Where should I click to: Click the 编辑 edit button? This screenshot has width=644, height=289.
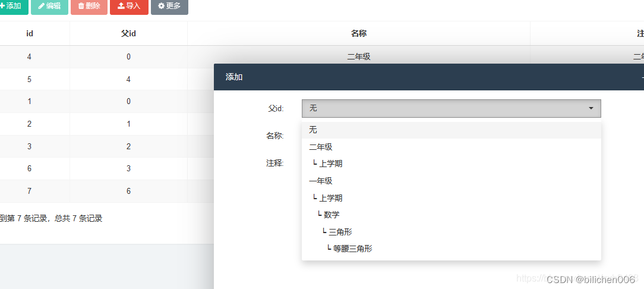49,6
